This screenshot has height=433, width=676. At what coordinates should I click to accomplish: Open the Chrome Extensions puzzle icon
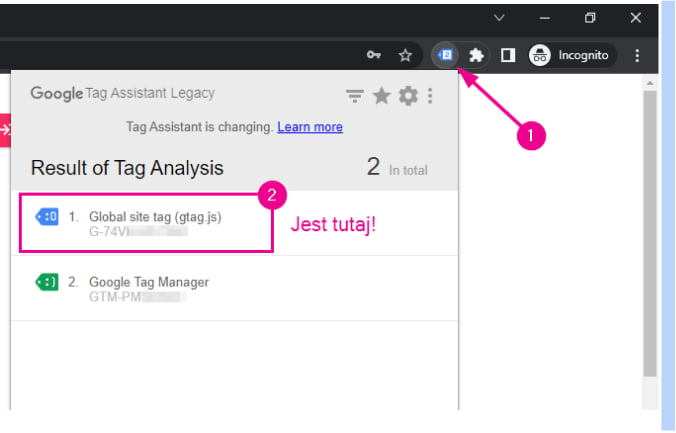pyautogui.click(x=476, y=55)
